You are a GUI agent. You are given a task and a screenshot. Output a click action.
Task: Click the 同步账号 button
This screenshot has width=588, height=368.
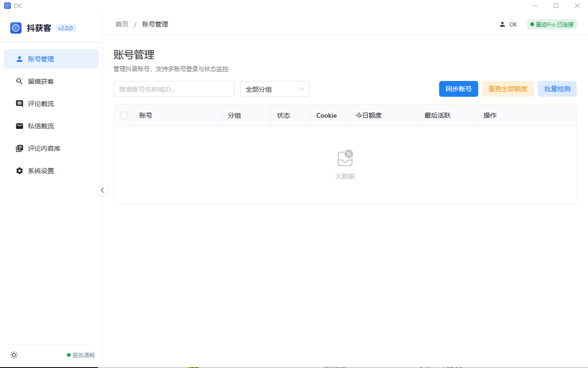(x=459, y=89)
